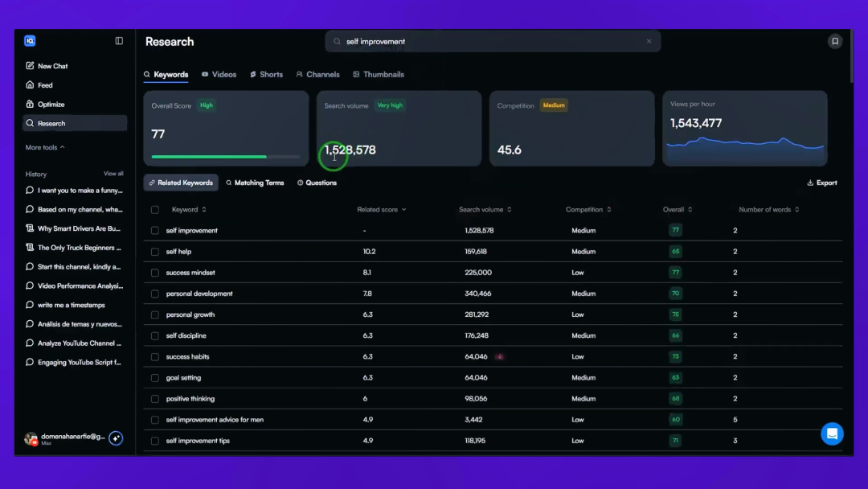
Task: Check the box for self help keyword
Action: pyautogui.click(x=155, y=252)
